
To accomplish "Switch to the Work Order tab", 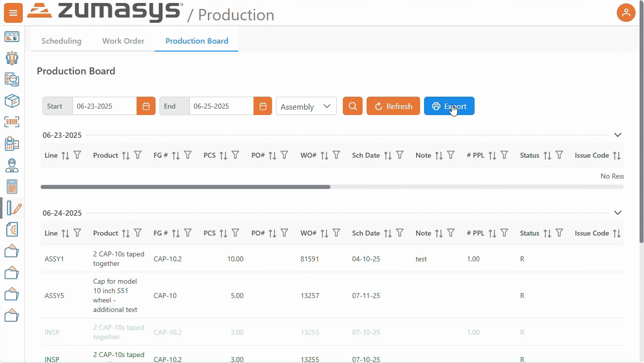I will [x=123, y=41].
